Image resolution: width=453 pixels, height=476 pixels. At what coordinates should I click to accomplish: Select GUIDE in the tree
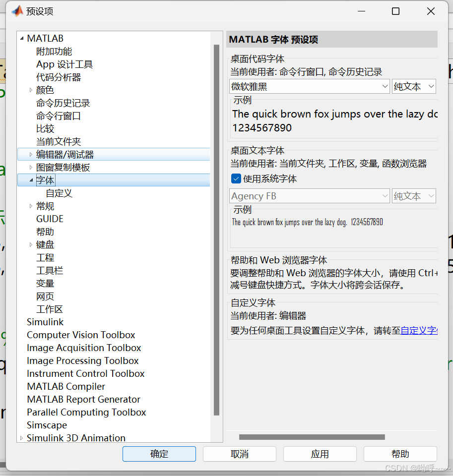click(50, 219)
